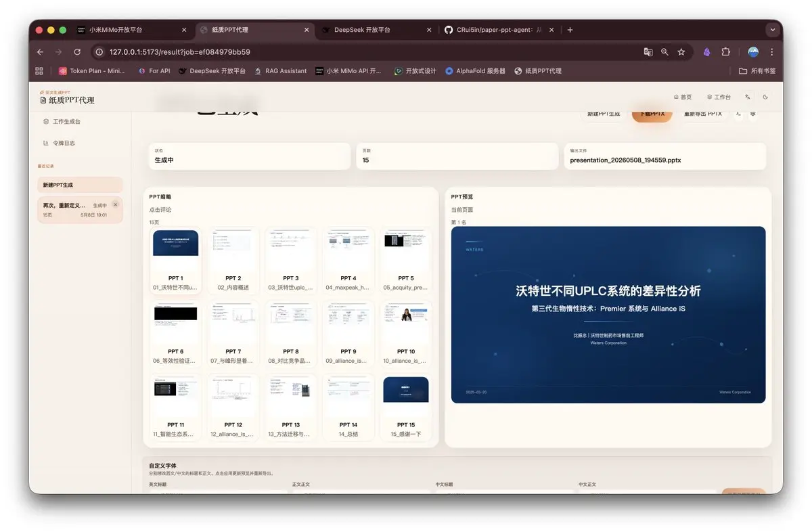Click the 自定义字体 section heading
Image resolution: width=812 pixels, height=532 pixels.
coord(163,466)
